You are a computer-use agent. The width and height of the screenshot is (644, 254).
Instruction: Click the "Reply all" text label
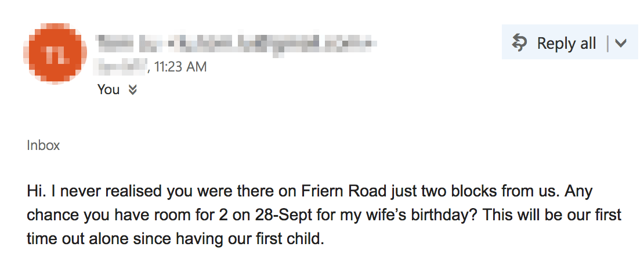coord(566,43)
